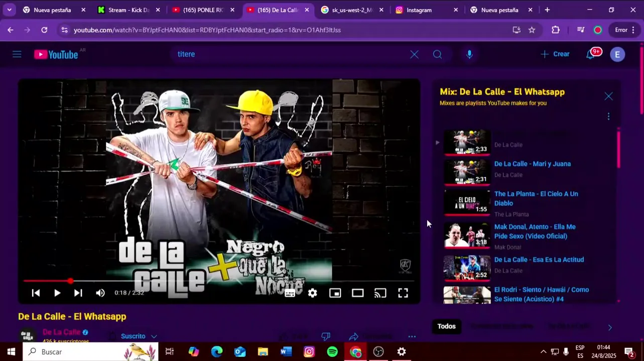Open the account avatar menu

coord(617,54)
